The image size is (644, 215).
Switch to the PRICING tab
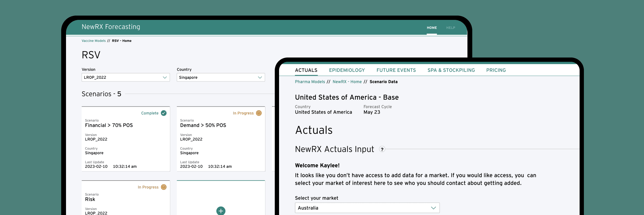coord(496,70)
